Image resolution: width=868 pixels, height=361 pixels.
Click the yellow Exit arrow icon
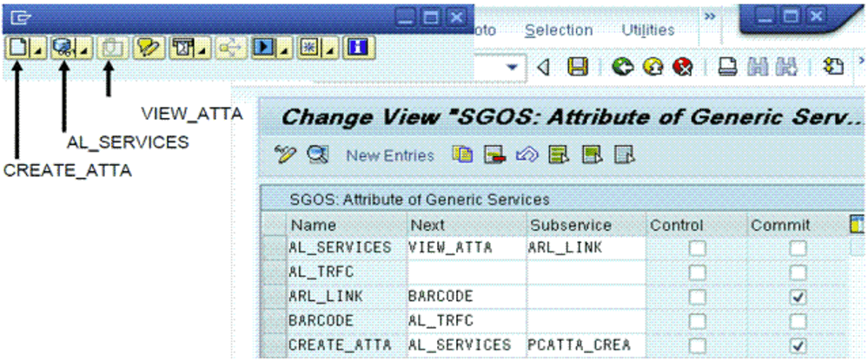pos(653,68)
